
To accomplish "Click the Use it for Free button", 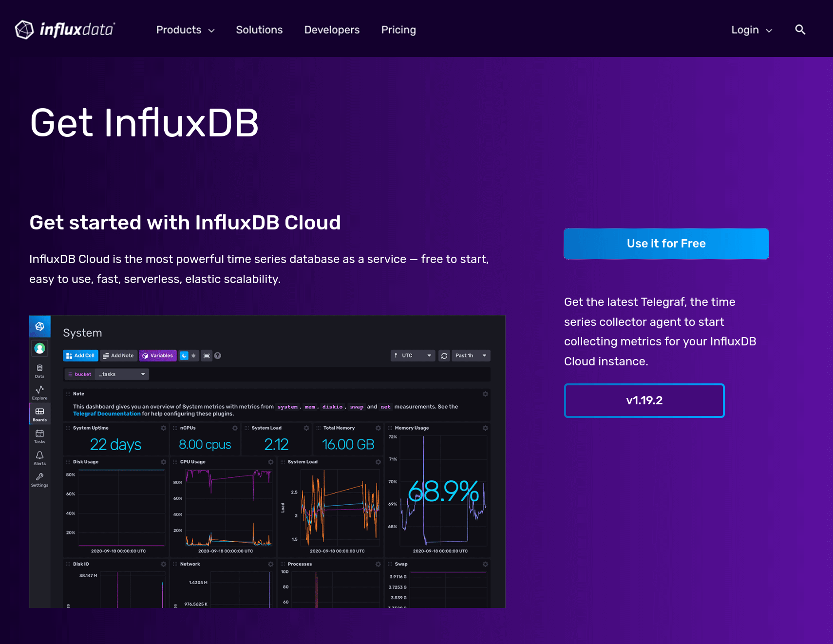I will tap(666, 244).
